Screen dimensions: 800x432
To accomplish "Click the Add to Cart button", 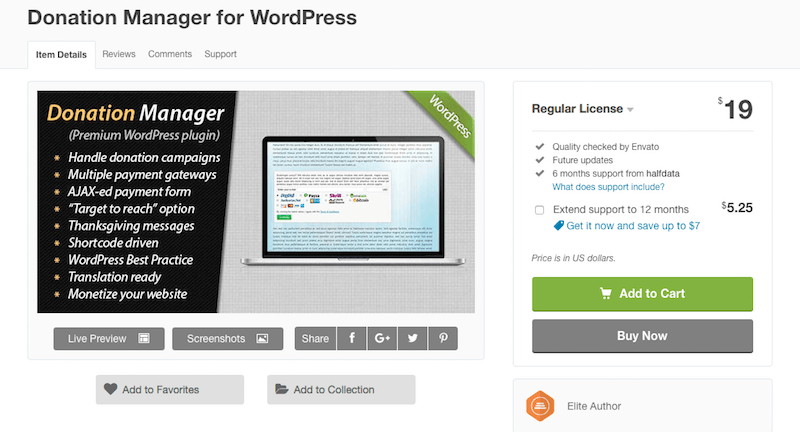I will click(x=642, y=294).
